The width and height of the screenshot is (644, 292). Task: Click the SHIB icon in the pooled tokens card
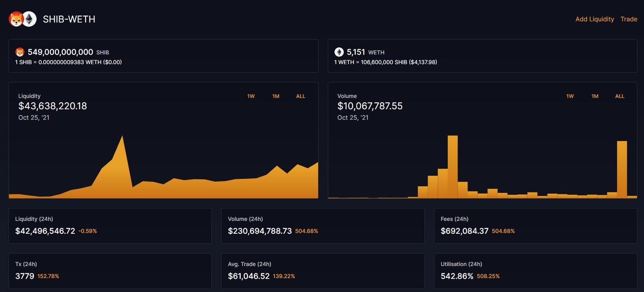click(x=21, y=52)
